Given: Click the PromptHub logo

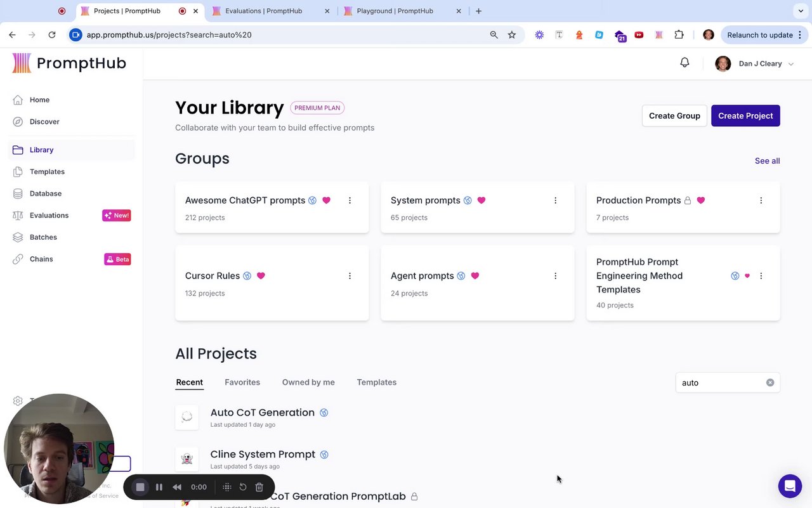Looking at the screenshot, I should [69, 63].
